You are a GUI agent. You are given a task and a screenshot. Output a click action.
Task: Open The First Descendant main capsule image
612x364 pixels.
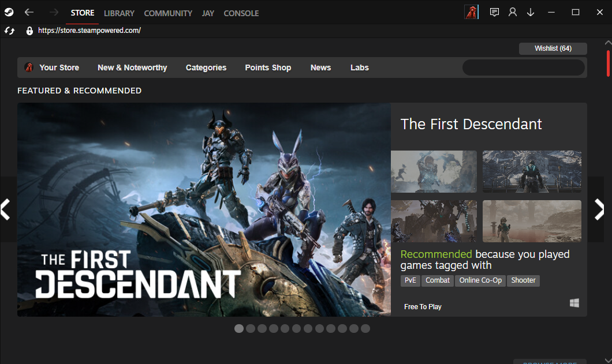tap(204, 209)
